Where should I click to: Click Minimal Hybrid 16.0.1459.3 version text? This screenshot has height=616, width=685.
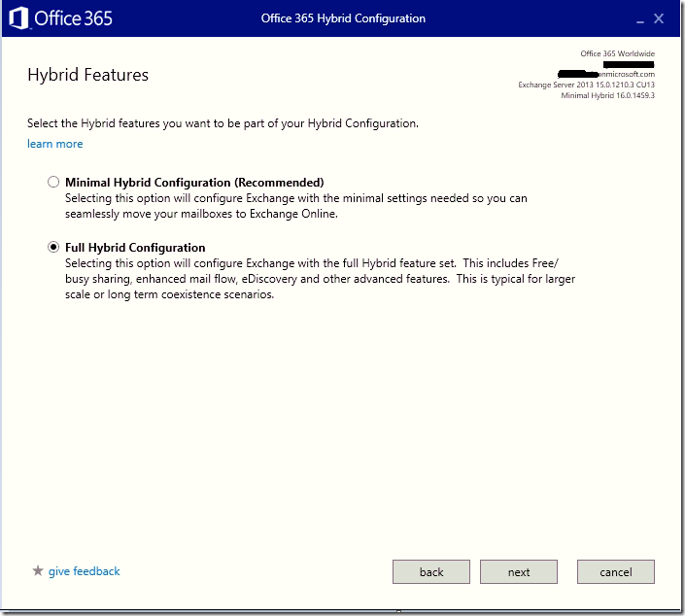[x=607, y=95]
